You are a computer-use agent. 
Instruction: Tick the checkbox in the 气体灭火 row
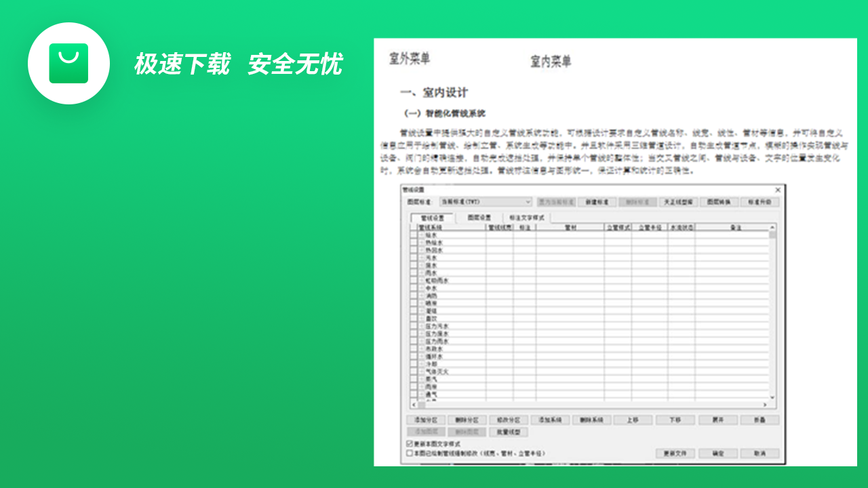coord(414,371)
